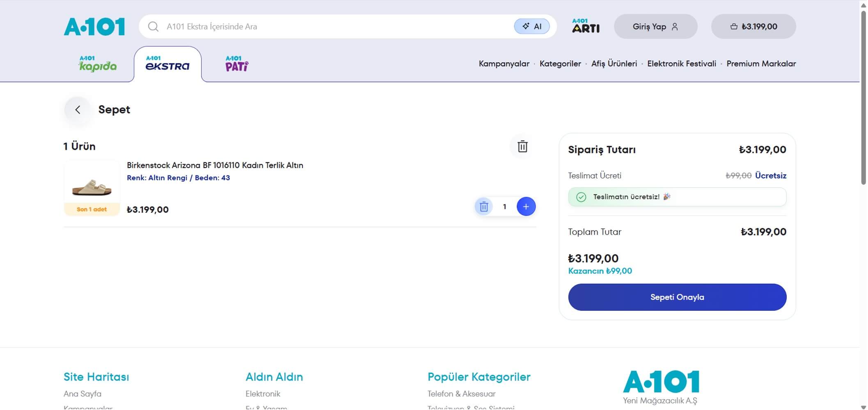Click the page vertical scrollbar
This screenshot has width=868, height=410.
[863, 98]
